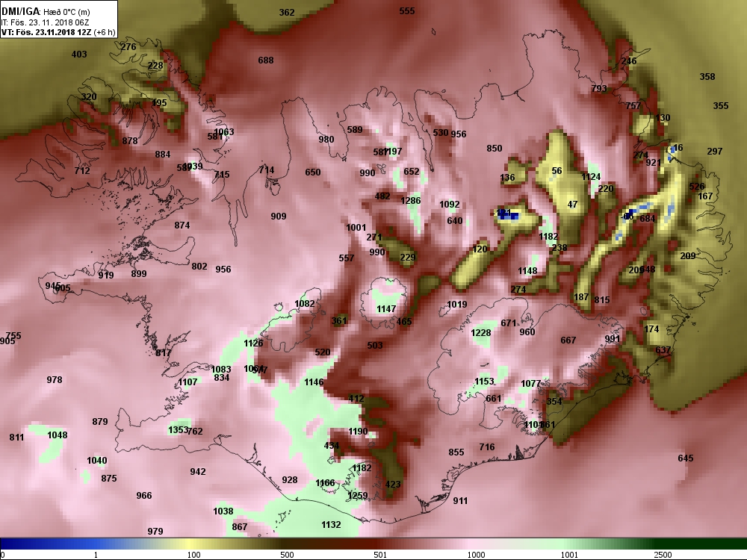
Task: Click the map value 56 in the yellow area
Action: pos(557,171)
